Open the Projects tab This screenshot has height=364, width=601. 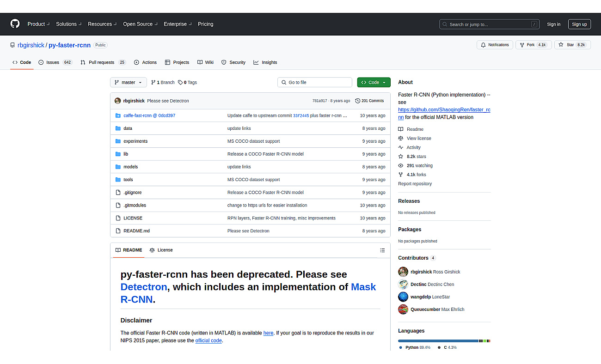(x=177, y=62)
